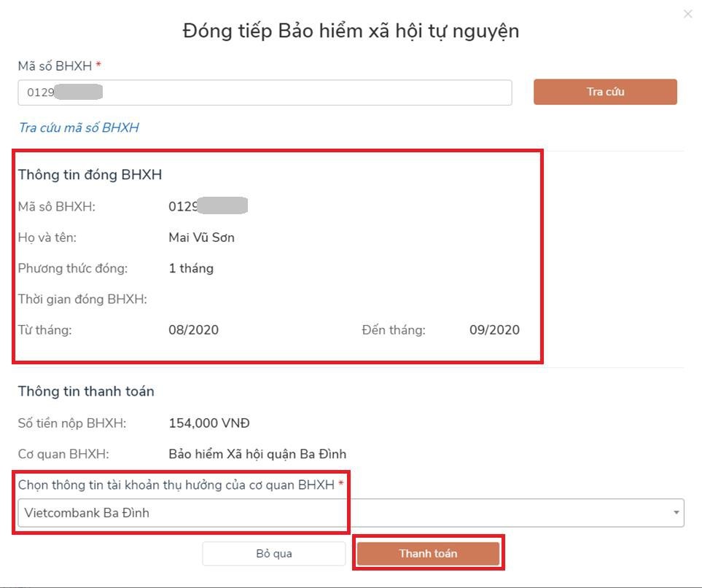Click the dialog title Đóng tiếp Bảo hiểm

tap(351, 31)
